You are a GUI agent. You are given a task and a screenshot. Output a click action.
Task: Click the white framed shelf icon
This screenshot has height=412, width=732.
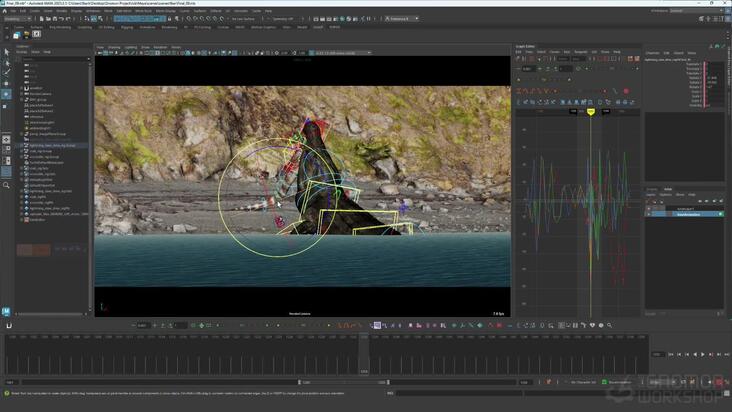click(x=36, y=34)
